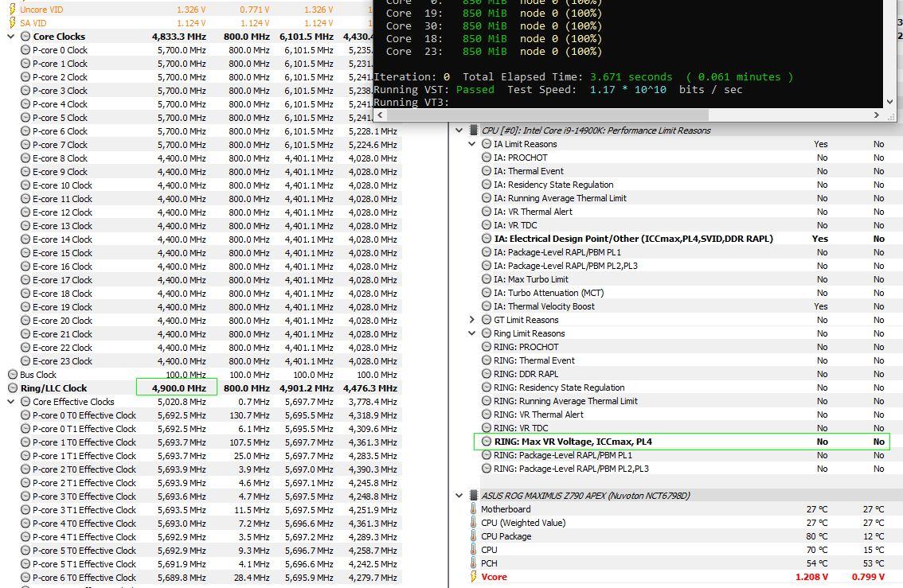Collapse the ASUS ROG MAXIMUS Z790 APEX section

[x=459, y=496]
